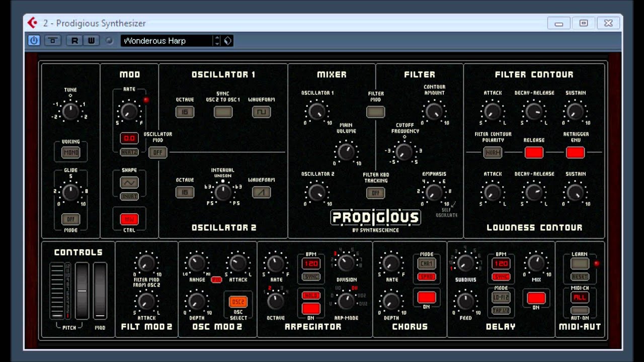Viewport: 644px width, 362px height.
Task: Enable the R read automation button
Action: coord(74,41)
